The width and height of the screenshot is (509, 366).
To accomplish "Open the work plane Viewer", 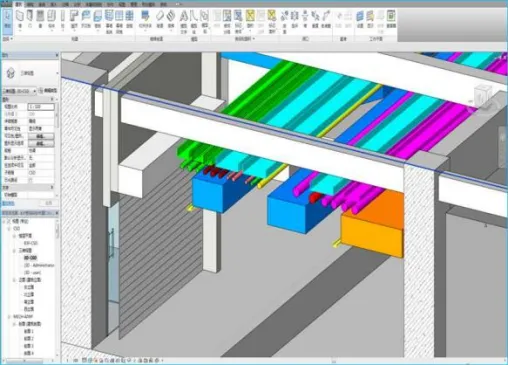I will pos(391,19).
